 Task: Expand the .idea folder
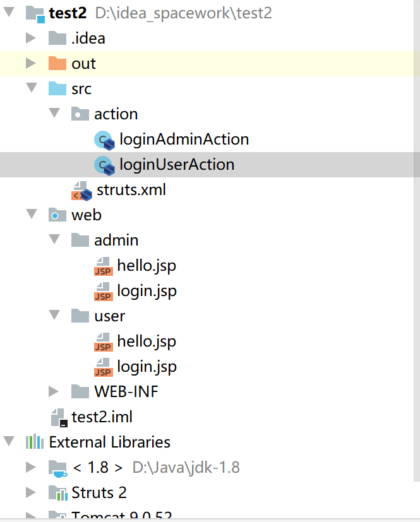(30, 37)
